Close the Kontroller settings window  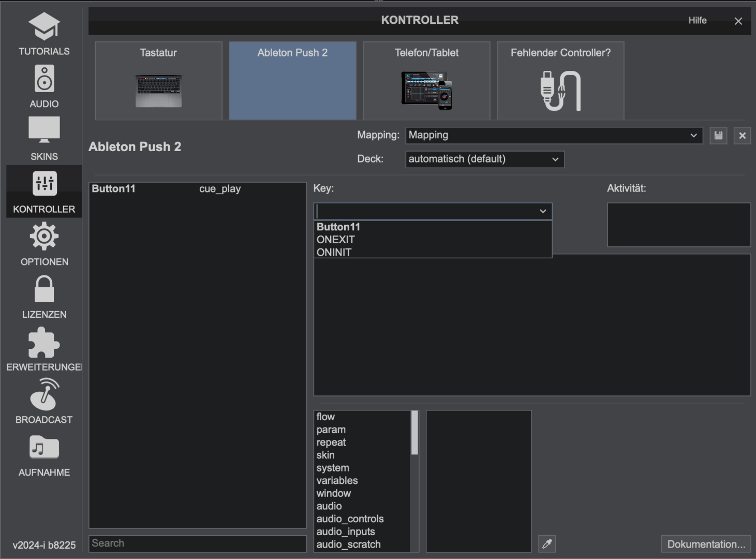(x=738, y=21)
